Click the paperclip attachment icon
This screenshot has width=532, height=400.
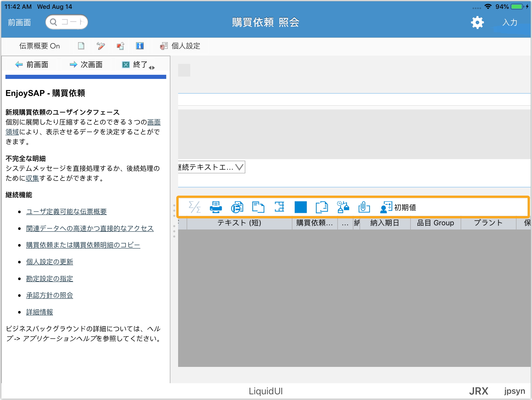pos(364,207)
